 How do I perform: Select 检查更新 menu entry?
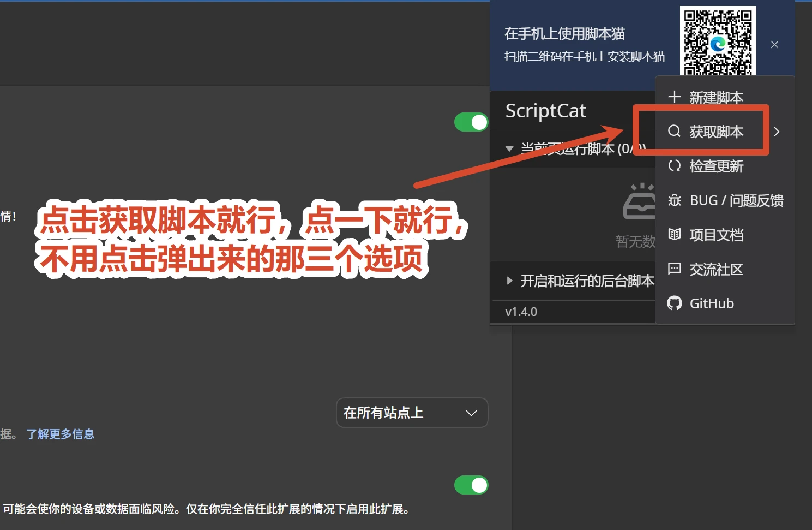click(x=725, y=166)
